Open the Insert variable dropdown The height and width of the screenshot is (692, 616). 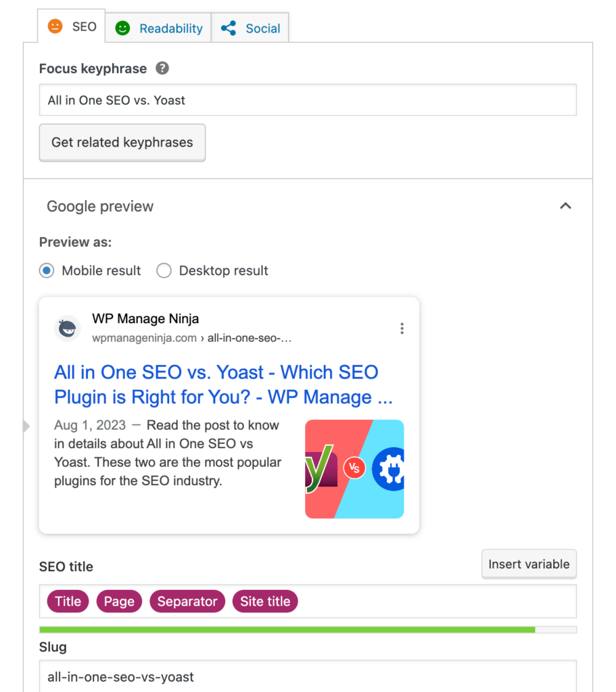[529, 564]
